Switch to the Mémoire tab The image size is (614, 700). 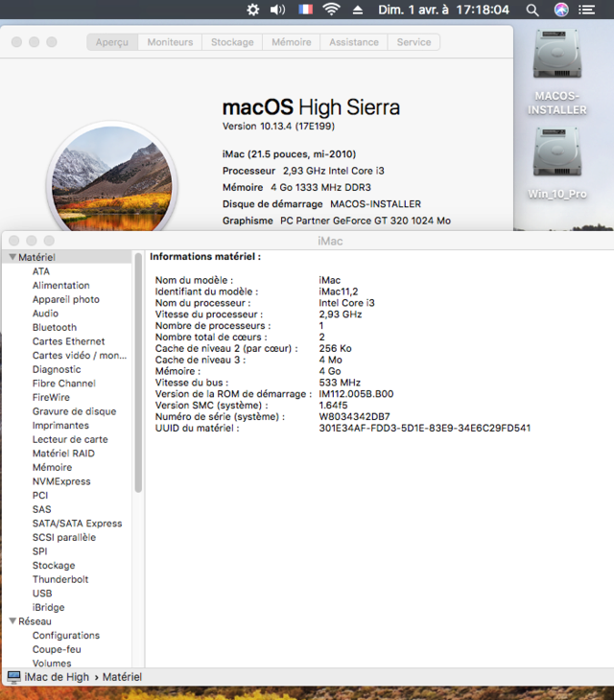click(x=292, y=42)
